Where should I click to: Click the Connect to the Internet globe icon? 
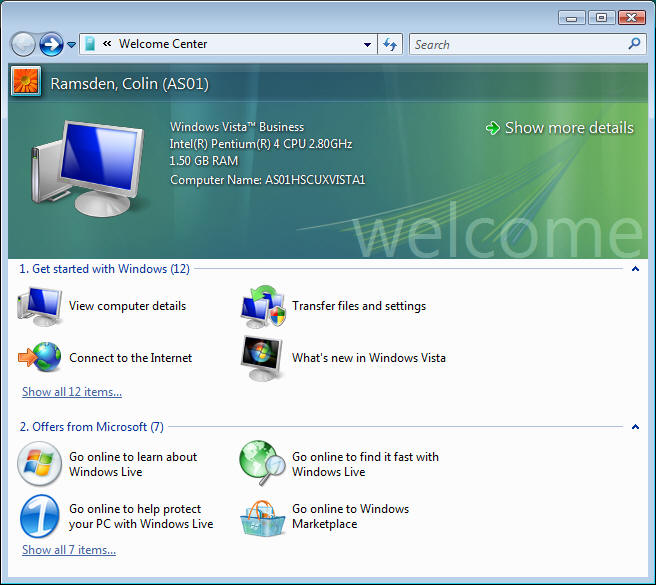coord(40,357)
